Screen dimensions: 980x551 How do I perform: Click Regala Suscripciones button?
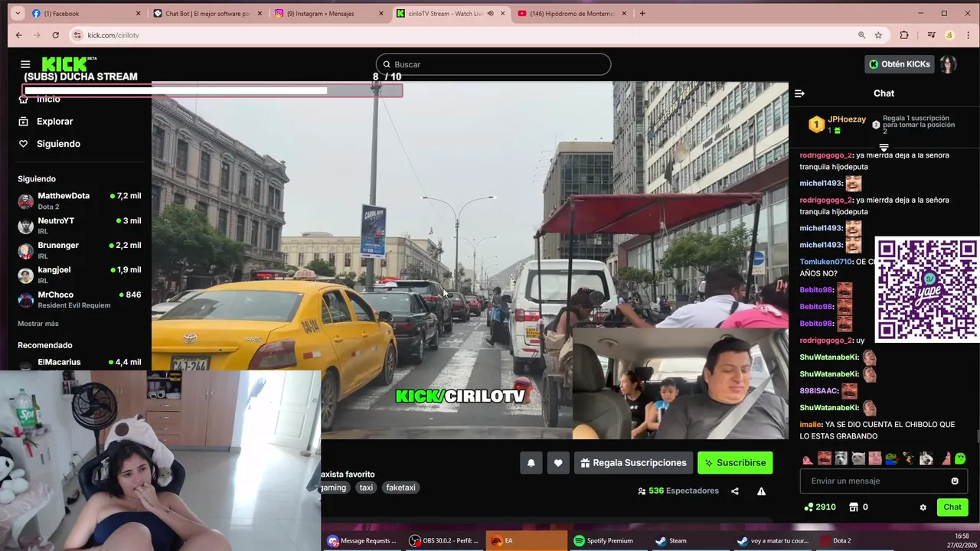633,463
